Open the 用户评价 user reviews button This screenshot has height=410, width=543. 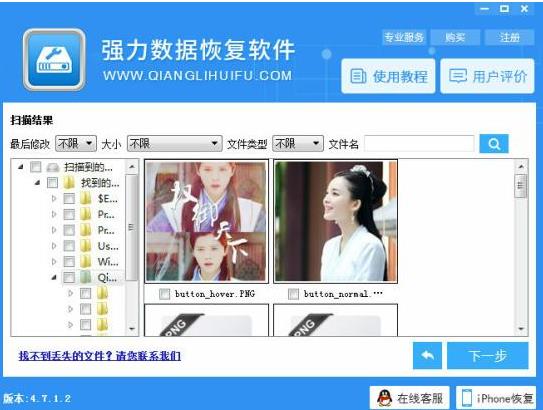tap(487, 76)
